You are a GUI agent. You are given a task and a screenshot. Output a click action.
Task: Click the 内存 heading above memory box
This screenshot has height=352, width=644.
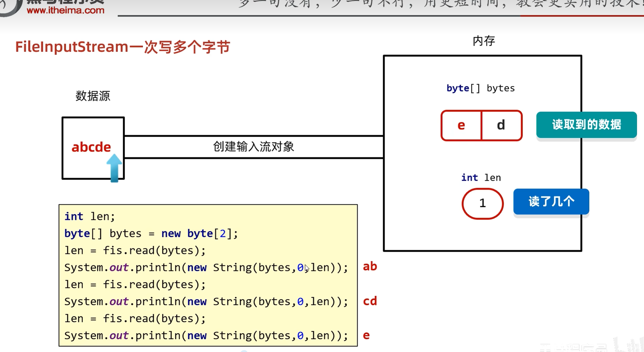(483, 41)
